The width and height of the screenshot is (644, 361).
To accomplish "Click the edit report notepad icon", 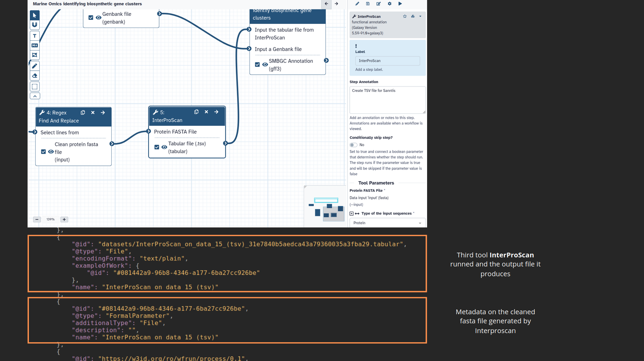I will pos(379,4).
